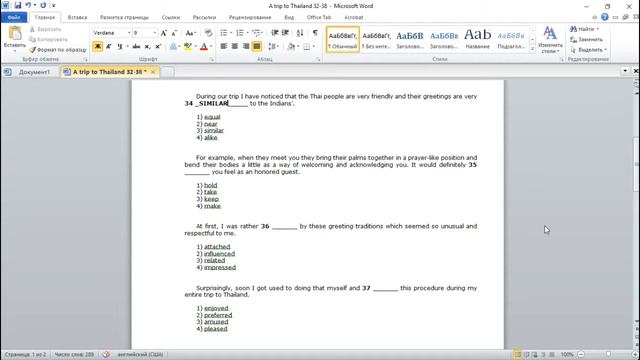Increase paragraph indent
The image size is (640, 360).
285,33
